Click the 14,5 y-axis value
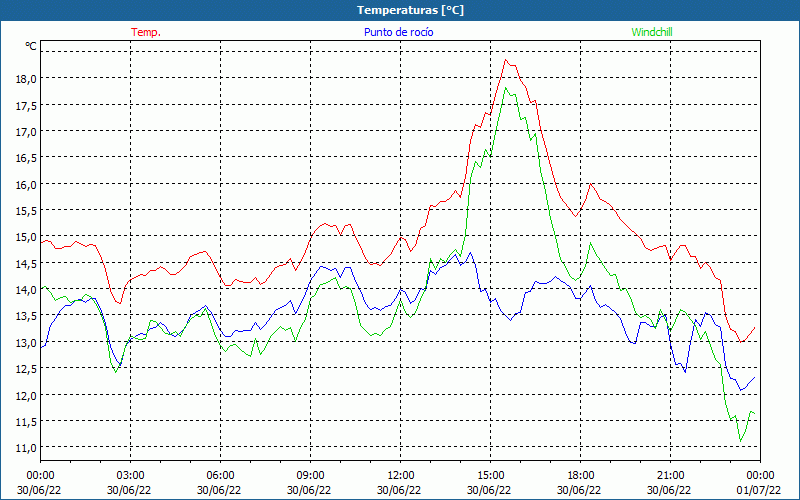 click(x=27, y=263)
